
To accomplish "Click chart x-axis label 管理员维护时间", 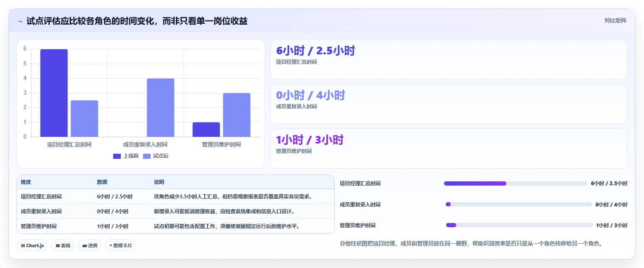I will (x=221, y=144).
